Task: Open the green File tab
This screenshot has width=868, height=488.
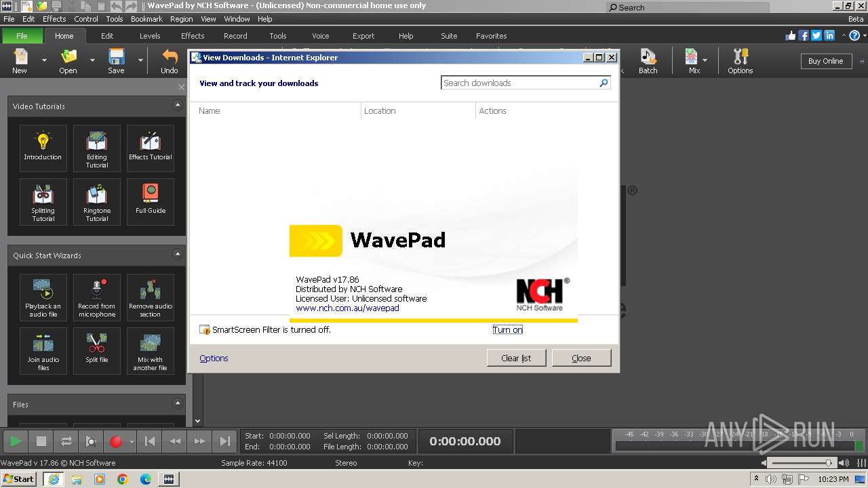Action: click(x=22, y=36)
